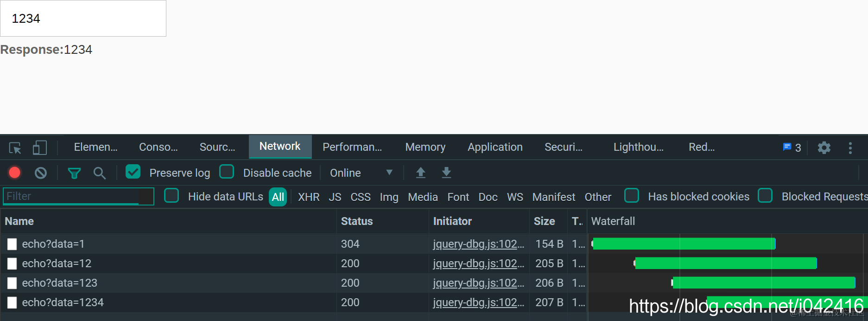Open network search magnifier
868x321 pixels.
[x=99, y=173]
